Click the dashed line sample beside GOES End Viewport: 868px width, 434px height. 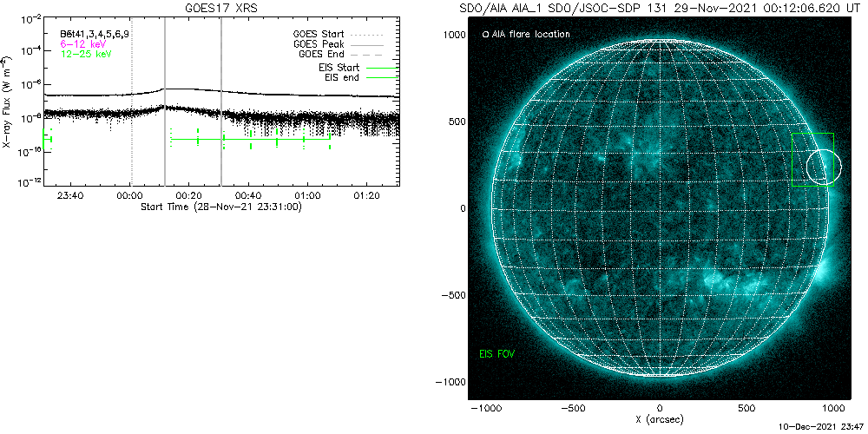(x=367, y=54)
